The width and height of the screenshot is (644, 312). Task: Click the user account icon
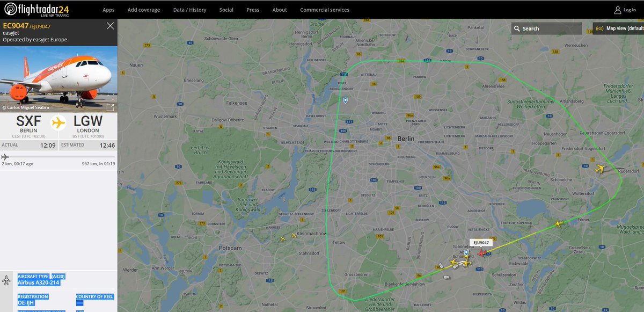pyautogui.click(x=617, y=10)
